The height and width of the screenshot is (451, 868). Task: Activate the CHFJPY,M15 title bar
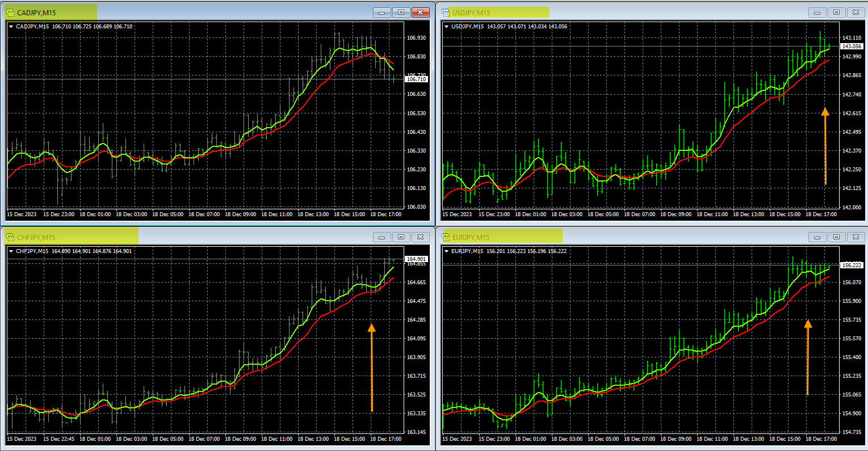[170, 237]
